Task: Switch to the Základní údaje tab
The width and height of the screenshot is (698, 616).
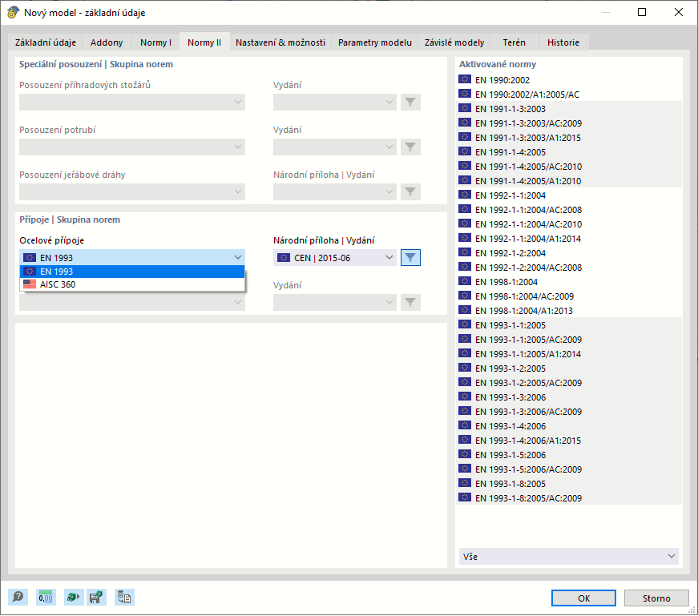Action: click(46, 42)
